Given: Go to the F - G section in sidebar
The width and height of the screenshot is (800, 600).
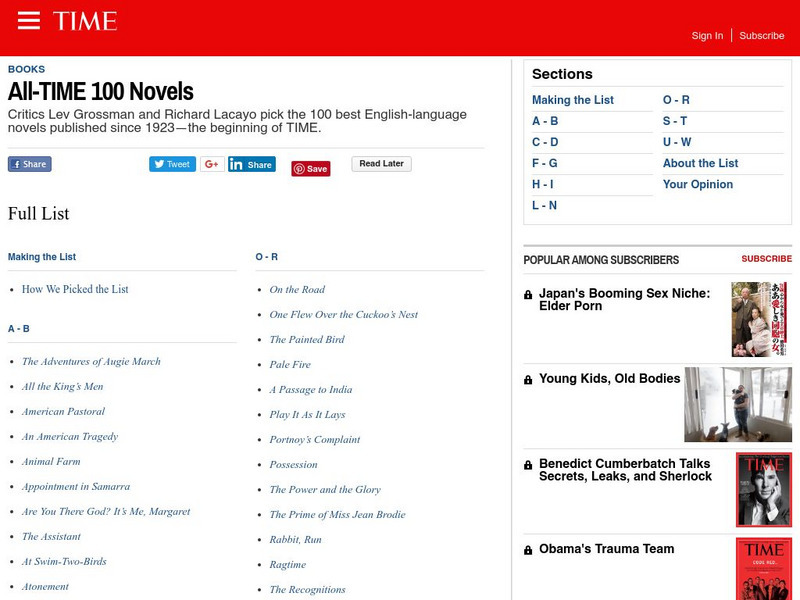Looking at the screenshot, I should coord(544,163).
